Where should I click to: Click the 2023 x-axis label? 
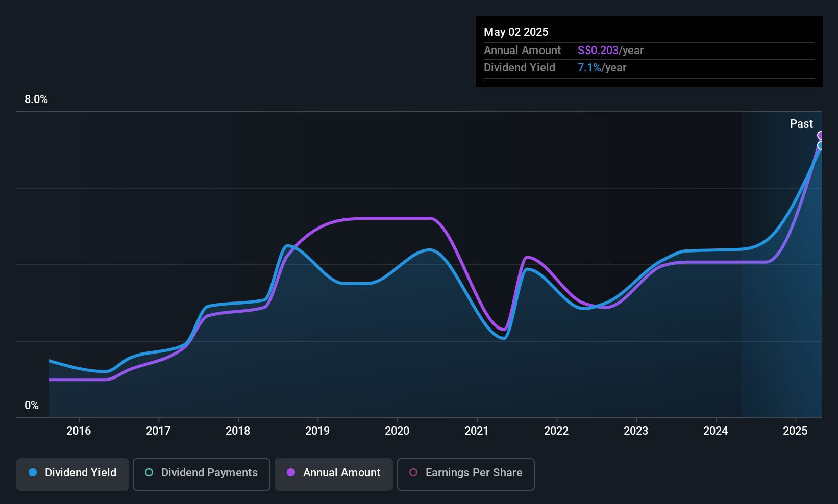click(636, 431)
